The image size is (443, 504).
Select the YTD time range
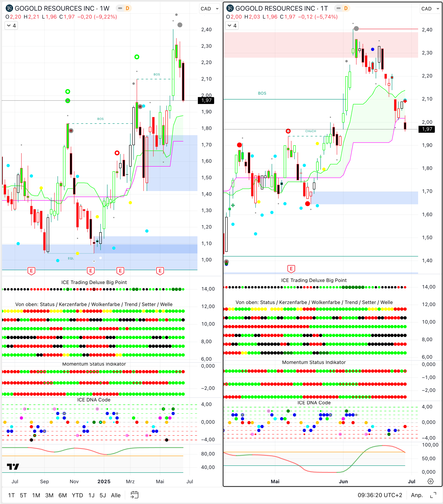tap(77, 495)
